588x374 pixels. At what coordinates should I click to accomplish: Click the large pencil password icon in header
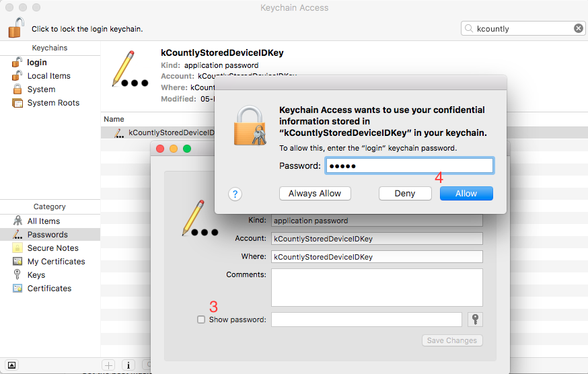tap(130, 69)
